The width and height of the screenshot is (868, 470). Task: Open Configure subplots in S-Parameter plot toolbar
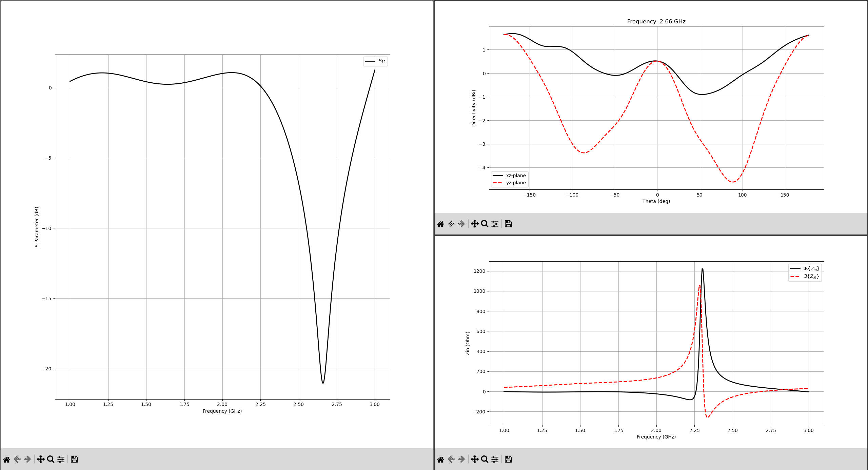pos(61,459)
